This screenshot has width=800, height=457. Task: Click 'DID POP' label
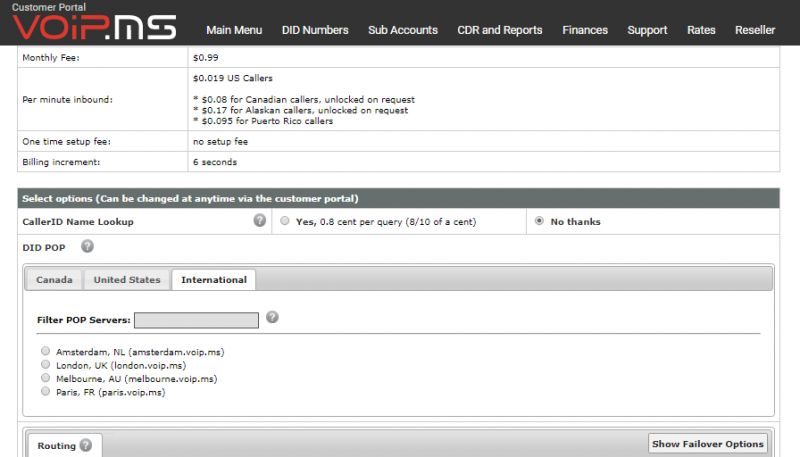click(x=44, y=247)
